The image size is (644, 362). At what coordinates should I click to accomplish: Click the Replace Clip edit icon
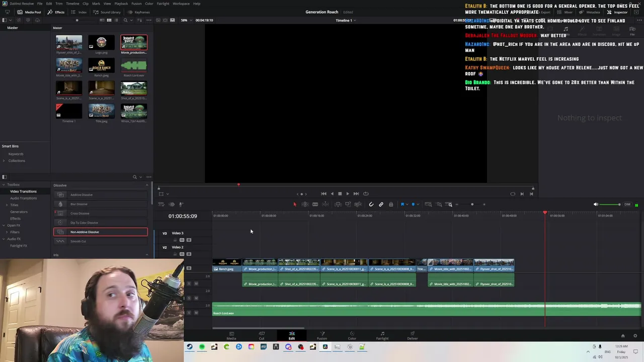point(358,204)
